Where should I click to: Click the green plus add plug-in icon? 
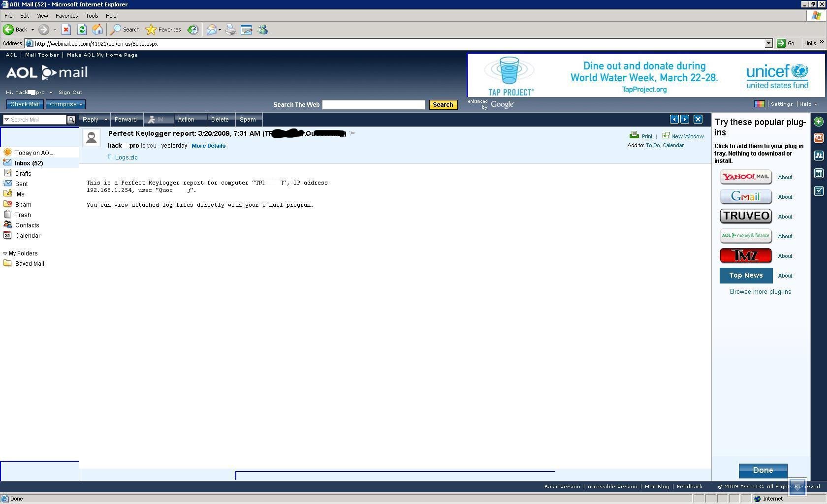click(x=819, y=122)
